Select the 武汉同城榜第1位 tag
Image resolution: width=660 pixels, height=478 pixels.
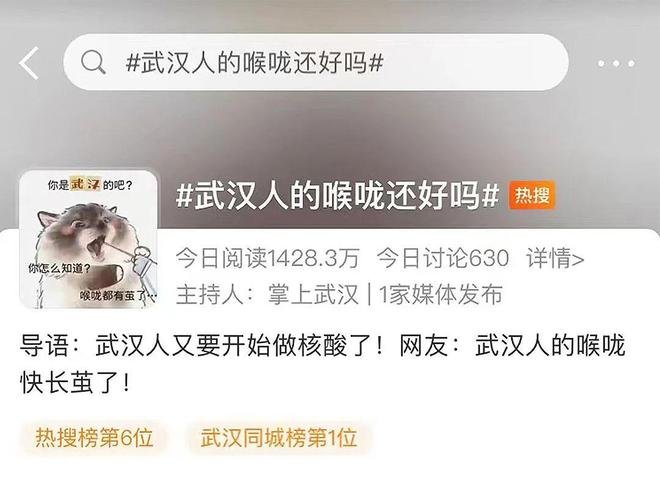click(x=279, y=438)
